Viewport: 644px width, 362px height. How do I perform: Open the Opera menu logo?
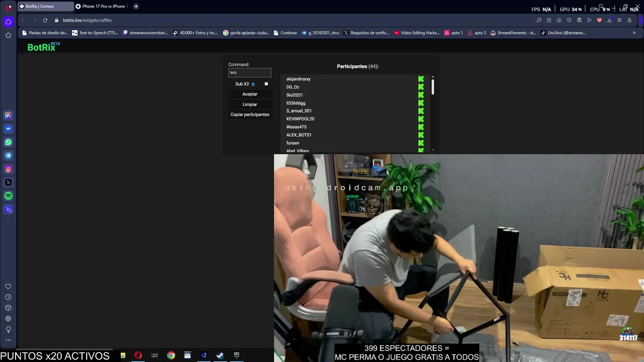pyautogui.click(x=9, y=8)
